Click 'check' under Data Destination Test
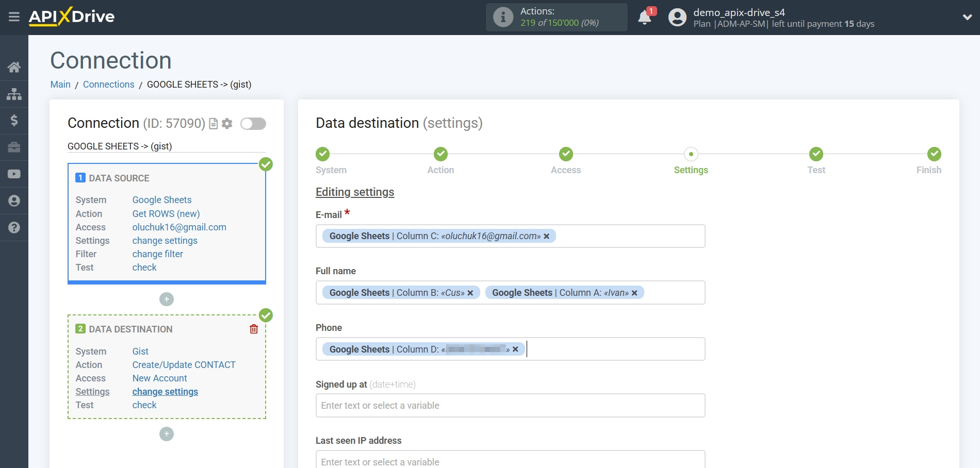This screenshot has width=980, height=468. [144, 405]
